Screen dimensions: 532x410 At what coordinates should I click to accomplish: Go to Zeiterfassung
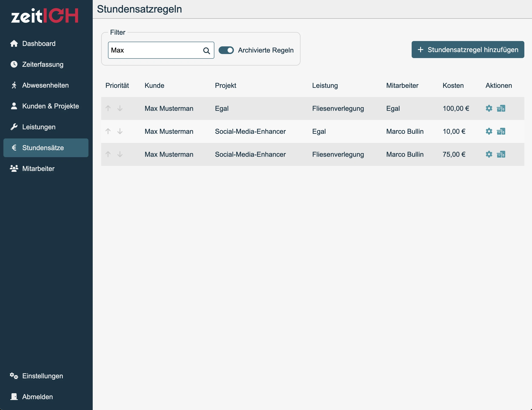(46, 64)
